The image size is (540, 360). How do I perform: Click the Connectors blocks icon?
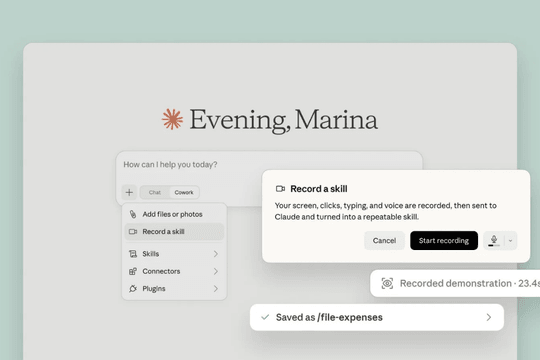point(133,271)
